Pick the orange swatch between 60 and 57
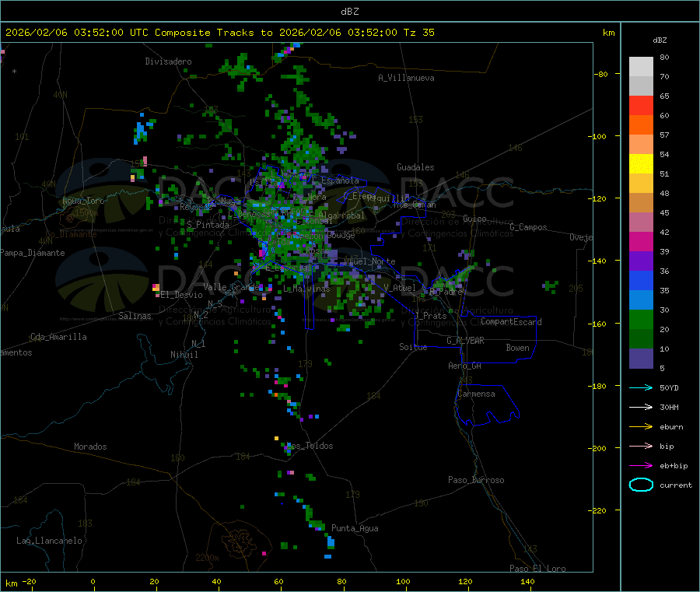This screenshot has height=592, width=700. tap(641, 125)
